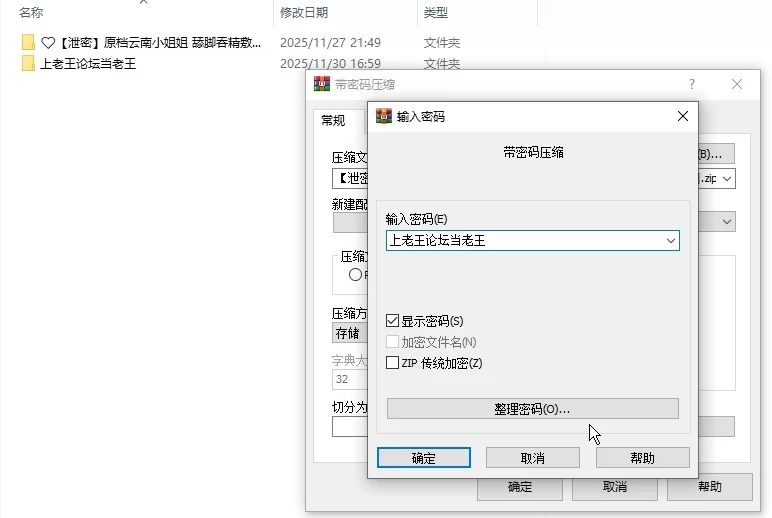Open the 存储 compression method dropdown
This screenshot has width=772, height=518.
[350, 333]
